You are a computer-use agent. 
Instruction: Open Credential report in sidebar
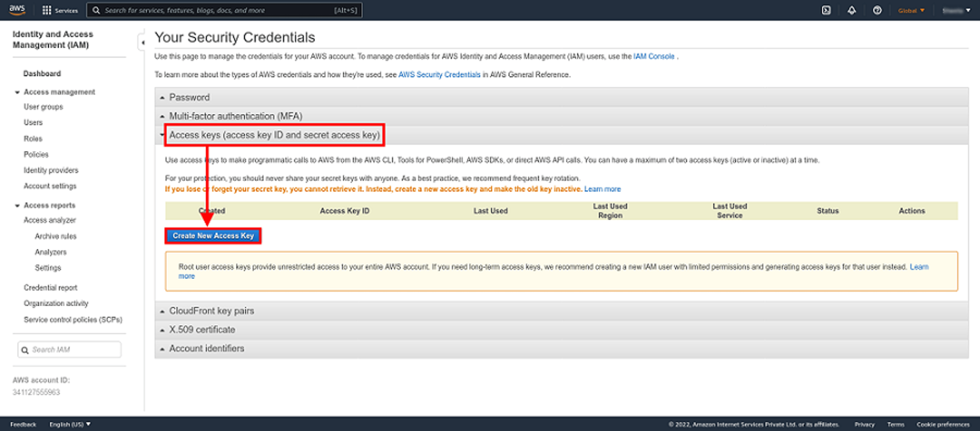[x=50, y=288]
